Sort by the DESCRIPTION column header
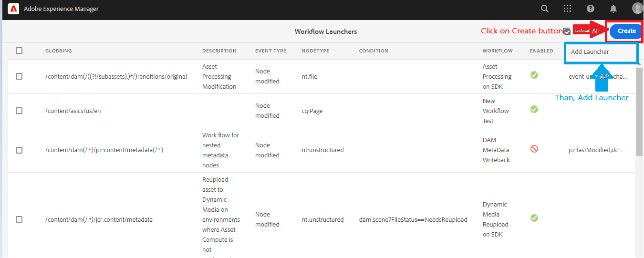 click(219, 51)
